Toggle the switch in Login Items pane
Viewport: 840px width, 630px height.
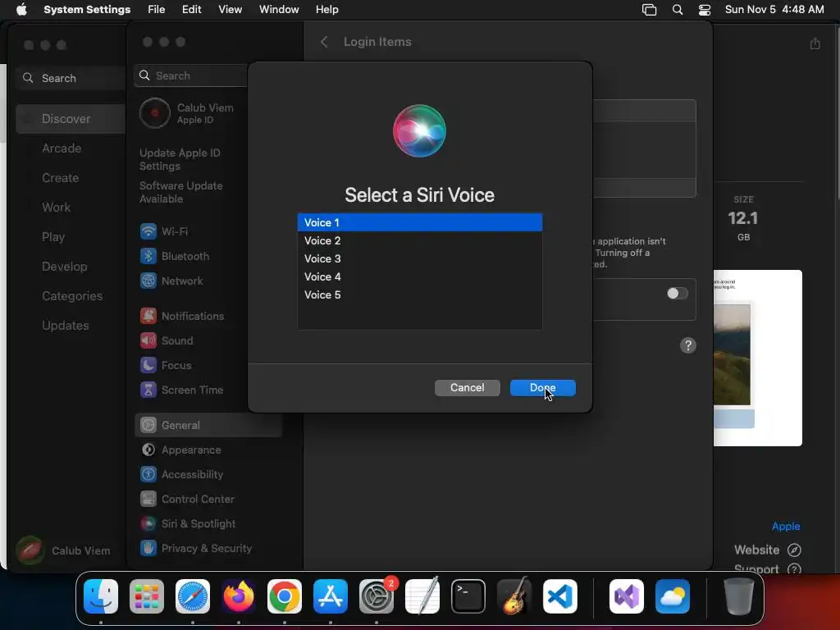[x=677, y=294]
